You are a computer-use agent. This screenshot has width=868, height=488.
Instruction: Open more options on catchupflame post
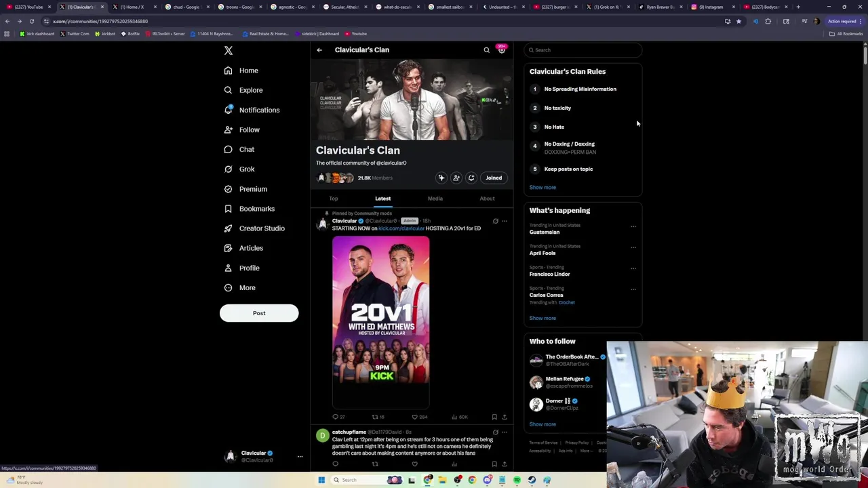tap(505, 432)
